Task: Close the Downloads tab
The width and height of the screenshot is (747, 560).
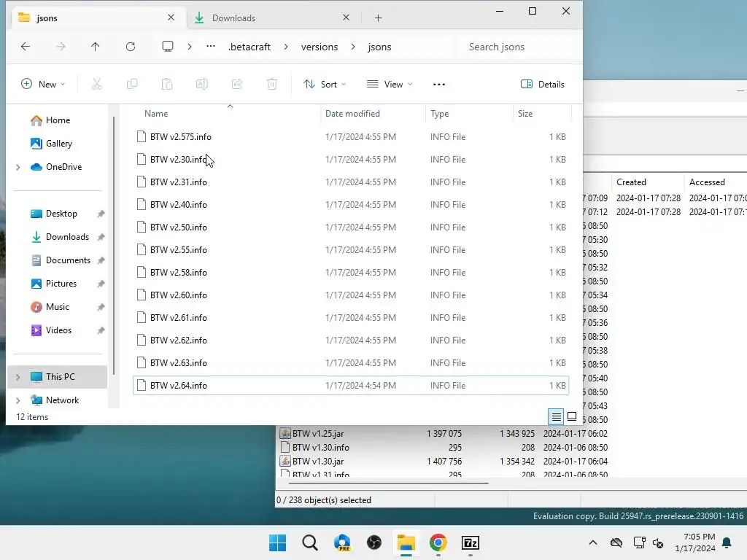Action: (x=347, y=17)
